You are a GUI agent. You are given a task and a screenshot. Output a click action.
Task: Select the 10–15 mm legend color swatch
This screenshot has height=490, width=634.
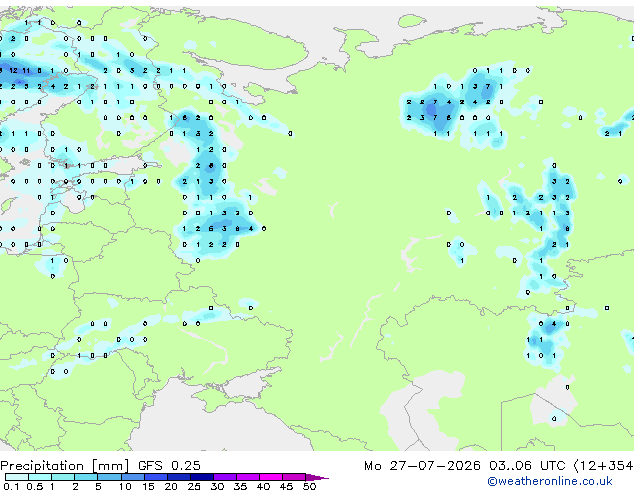[x=133, y=477]
